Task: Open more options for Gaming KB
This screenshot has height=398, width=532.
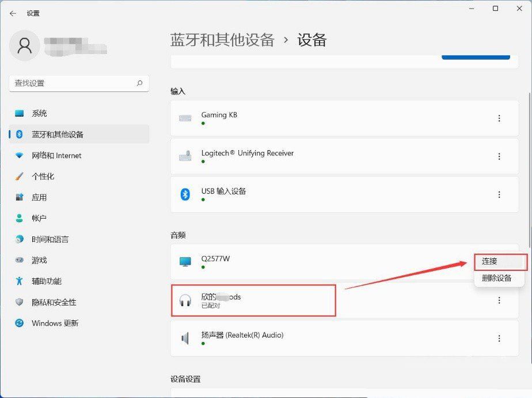Action: click(499, 118)
